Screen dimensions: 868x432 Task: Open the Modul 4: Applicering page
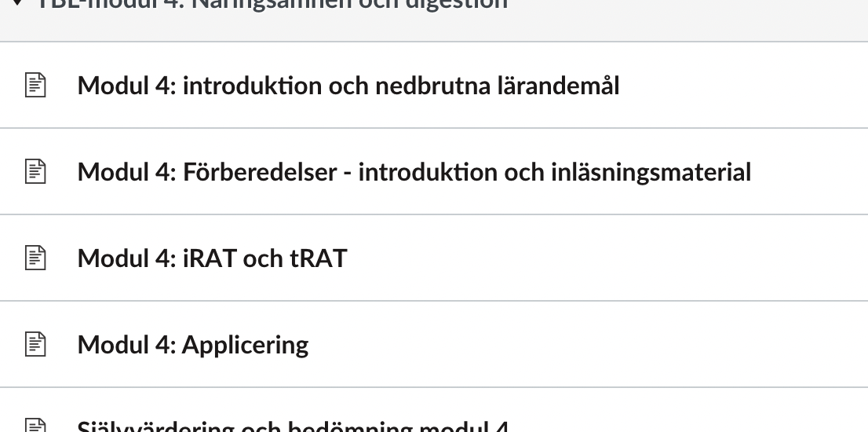pyautogui.click(x=192, y=345)
